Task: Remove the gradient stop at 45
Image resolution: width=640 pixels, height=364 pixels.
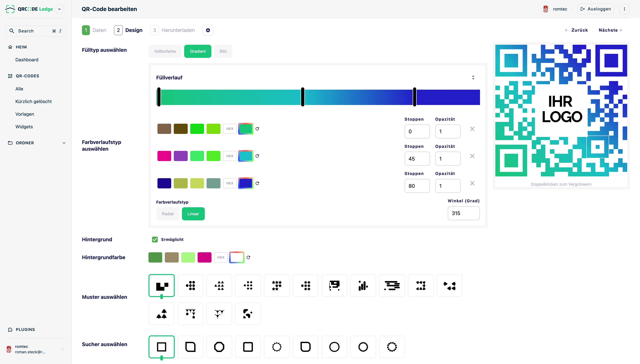Action: (x=472, y=156)
